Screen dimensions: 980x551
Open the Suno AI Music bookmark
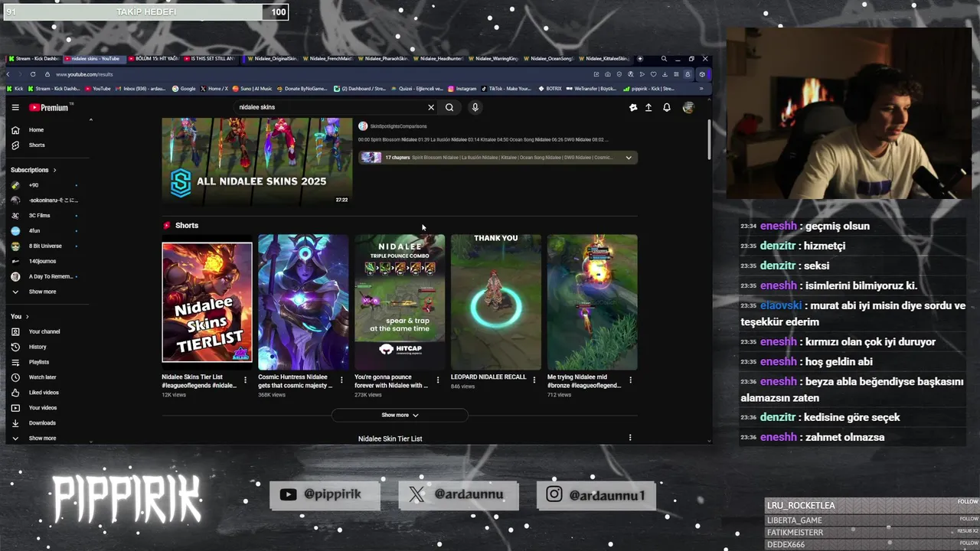[253, 89]
